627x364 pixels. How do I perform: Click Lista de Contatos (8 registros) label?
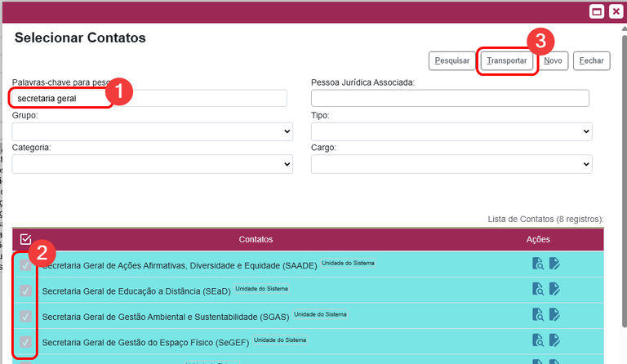coord(545,219)
